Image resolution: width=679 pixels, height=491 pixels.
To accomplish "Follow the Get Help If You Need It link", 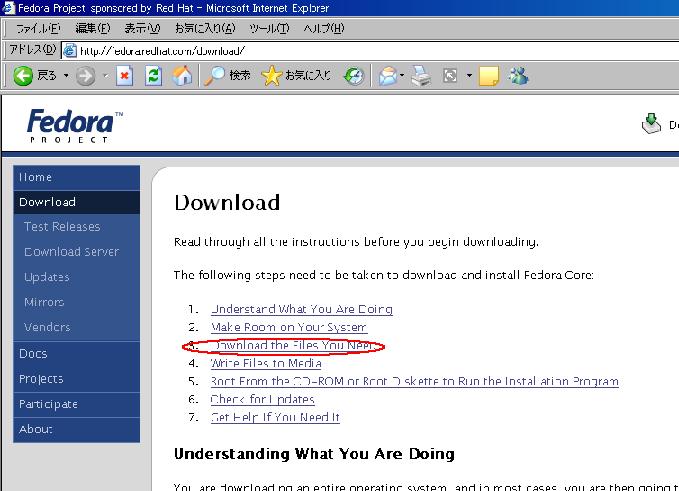I will (x=275, y=417).
